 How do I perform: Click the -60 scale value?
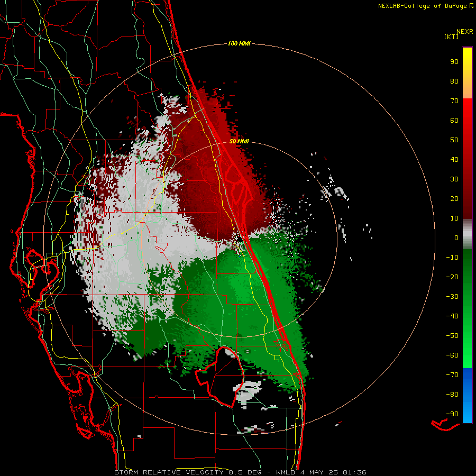452,355
